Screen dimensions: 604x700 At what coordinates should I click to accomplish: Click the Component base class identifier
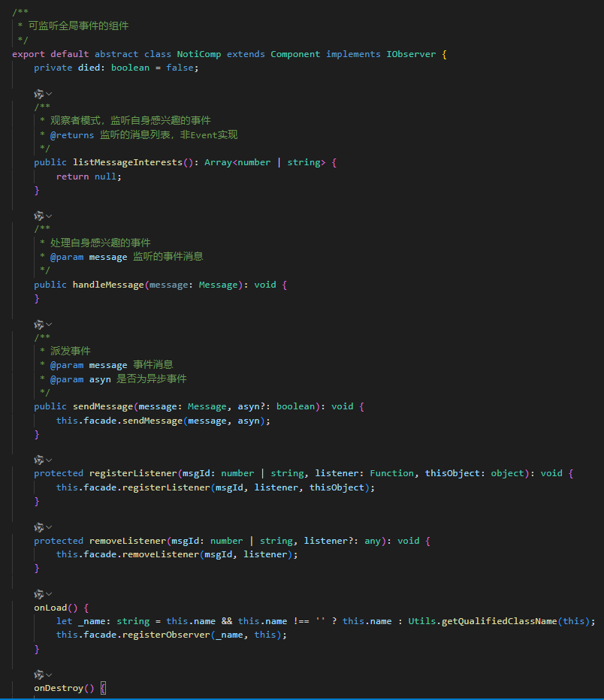(x=295, y=54)
